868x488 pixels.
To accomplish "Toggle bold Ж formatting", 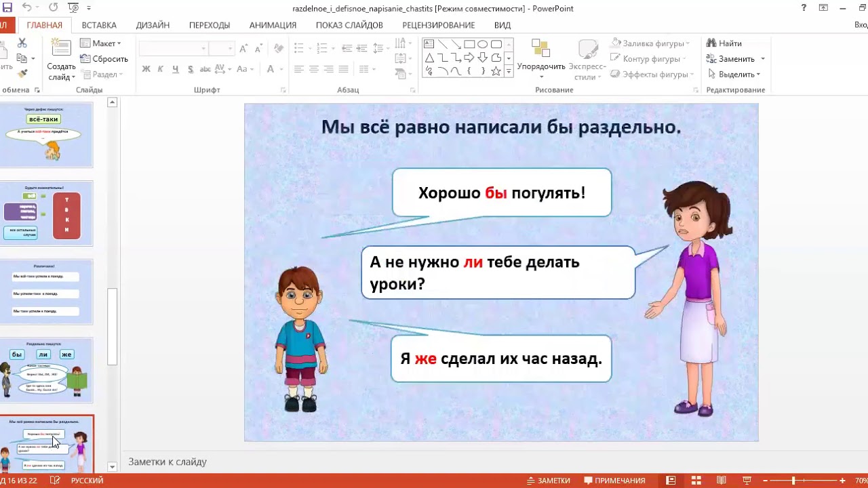I will (x=146, y=69).
